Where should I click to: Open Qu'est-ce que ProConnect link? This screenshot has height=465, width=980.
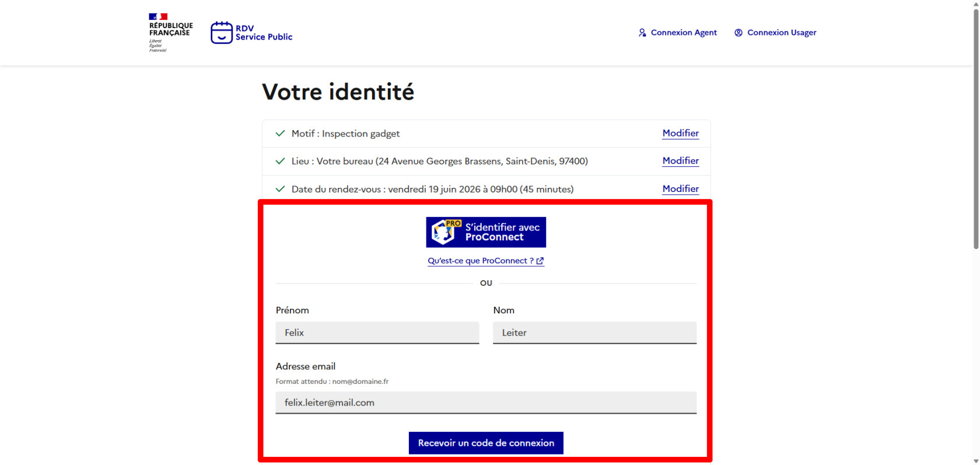pos(486,261)
